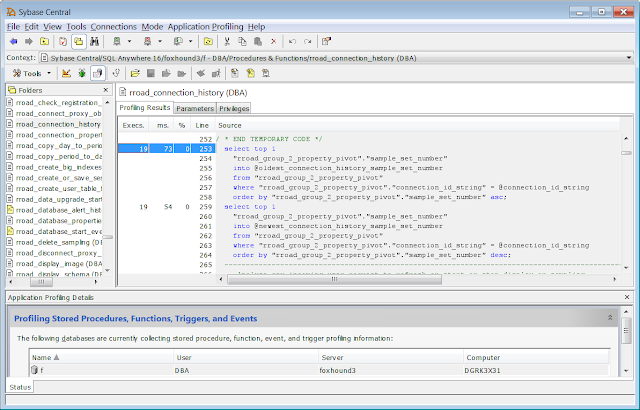
Task: Expand the Context path dropdown
Action: click(x=629, y=58)
